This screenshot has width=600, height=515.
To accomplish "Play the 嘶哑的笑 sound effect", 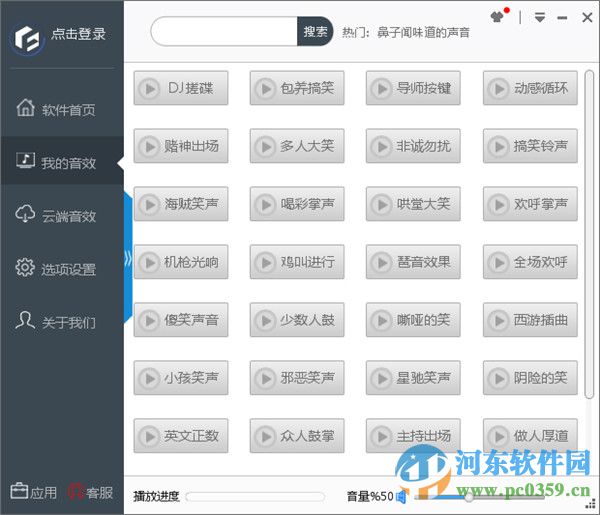I will (413, 320).
